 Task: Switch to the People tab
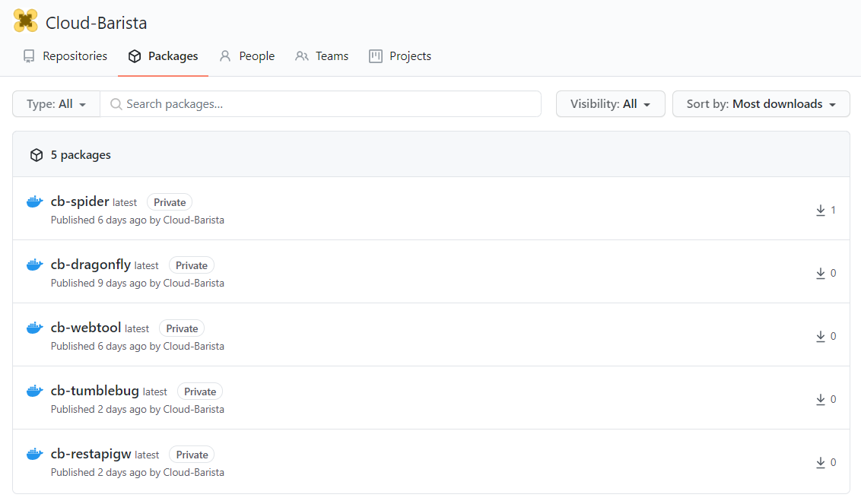246,56
